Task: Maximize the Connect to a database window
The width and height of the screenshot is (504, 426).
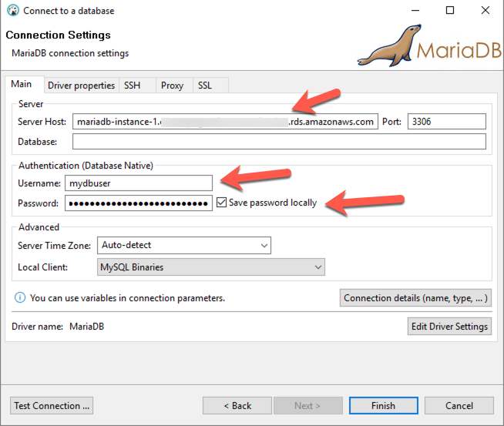Action: pos(450,11)
